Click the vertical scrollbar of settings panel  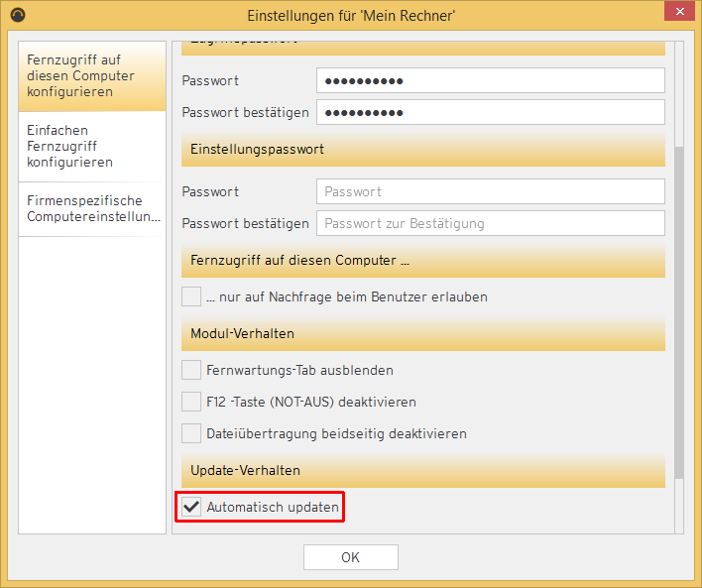point(679,307)
